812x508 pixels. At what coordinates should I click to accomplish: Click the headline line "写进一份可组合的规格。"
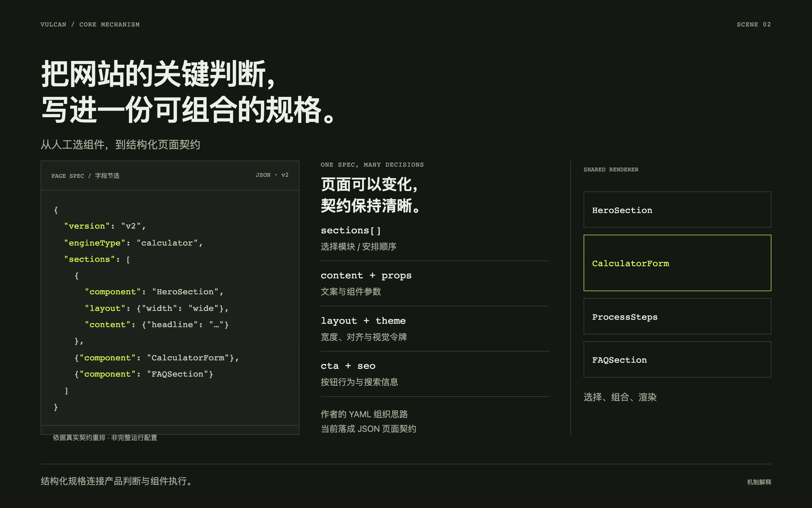[189, 109]
